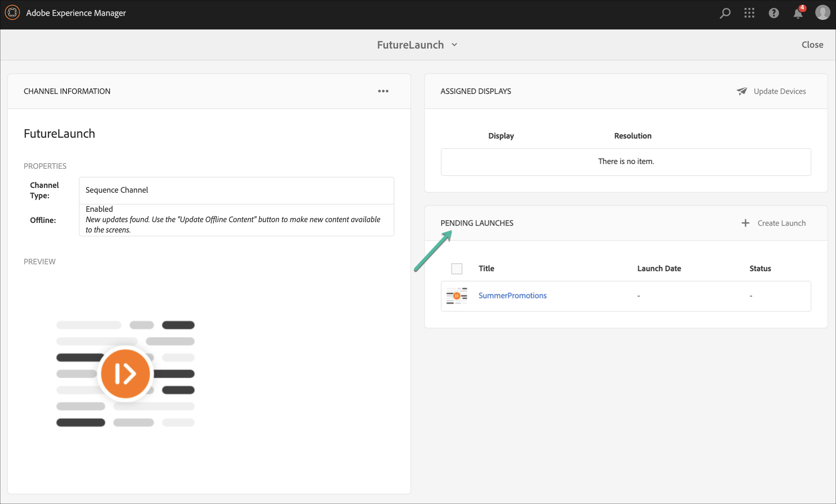Click the help question mark icon
The image size is (836, 504).
(773, 13)
